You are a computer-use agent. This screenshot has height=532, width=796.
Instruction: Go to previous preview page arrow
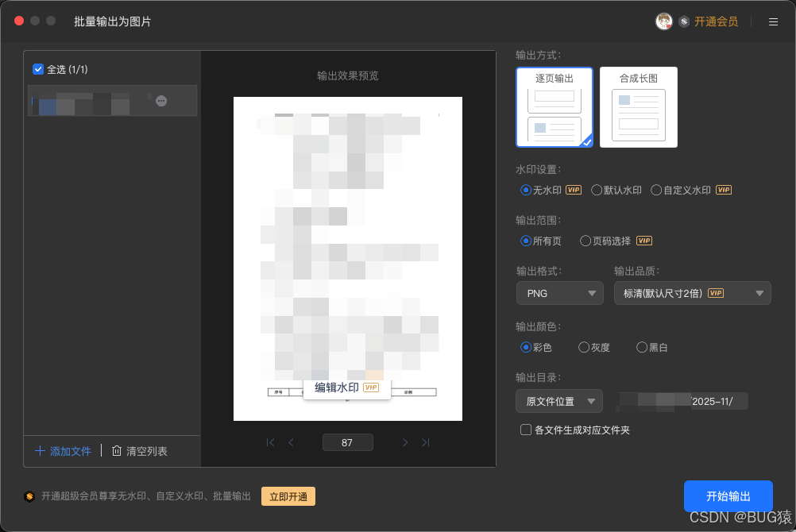click(291, 442)
